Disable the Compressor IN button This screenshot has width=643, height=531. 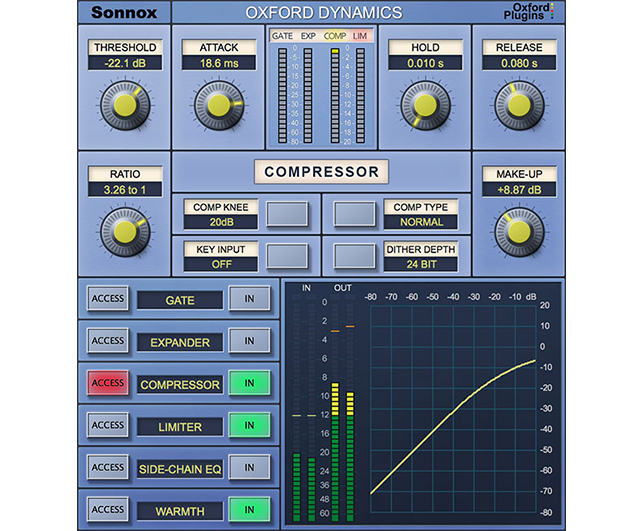click(246, 384)
